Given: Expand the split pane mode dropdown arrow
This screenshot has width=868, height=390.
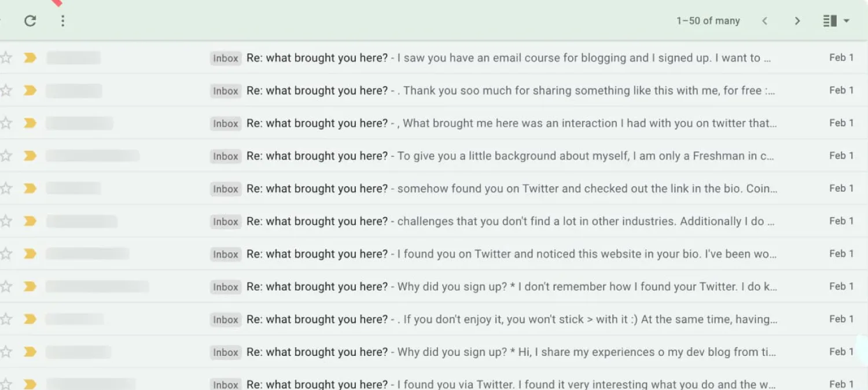Looking at the screenshot, I should pyautogui.click(x=847, y=21).
